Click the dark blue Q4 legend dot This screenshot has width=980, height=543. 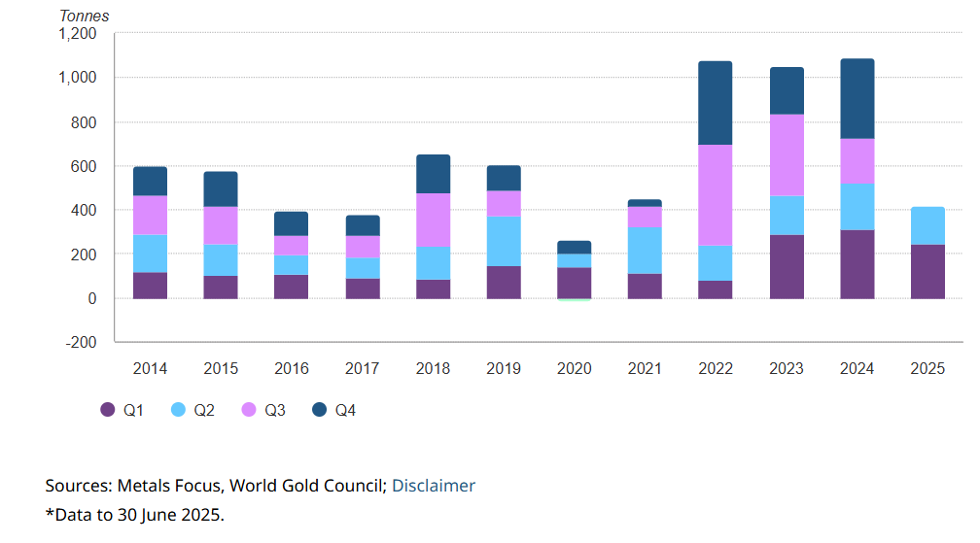click(319, 410)
